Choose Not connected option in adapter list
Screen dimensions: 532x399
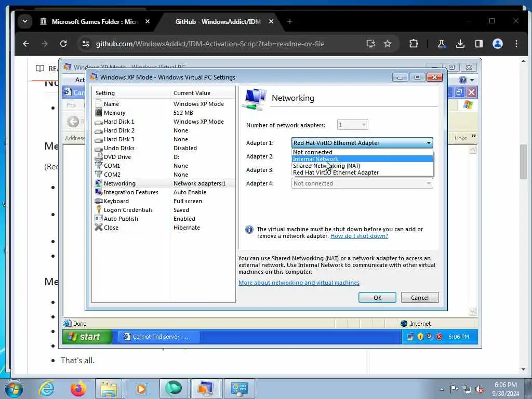click(362, 152)
